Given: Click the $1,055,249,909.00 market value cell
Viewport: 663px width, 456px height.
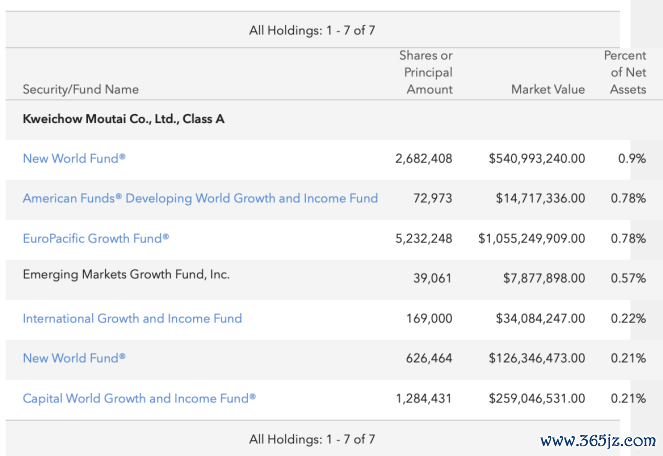Looking at the screenshot, I should click(531, 239).
